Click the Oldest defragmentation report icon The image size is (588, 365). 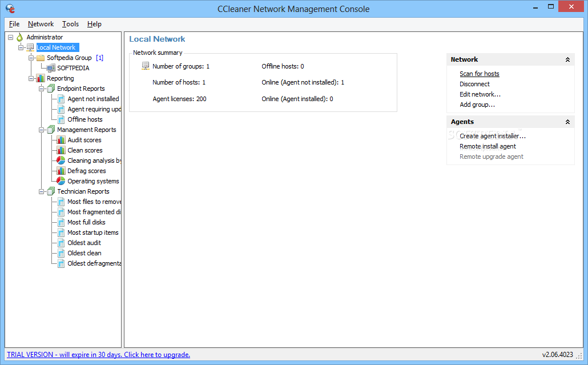click(x=61, y=264)
